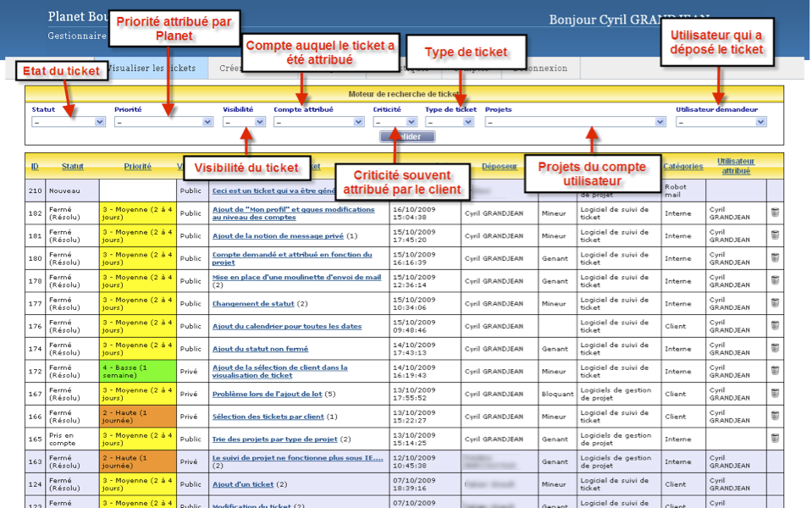Click 'Privé' visibility in ticket 163 row
This screenshot has height=508, width=812.
coord(189,461)
